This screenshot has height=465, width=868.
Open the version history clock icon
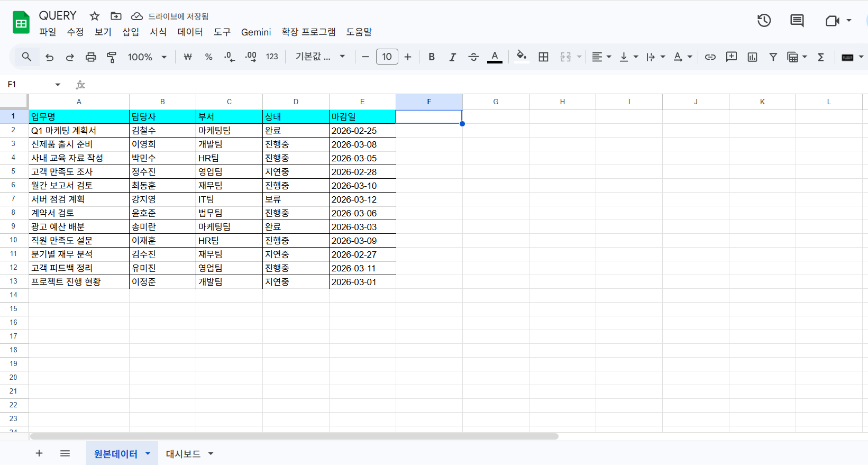(764, 21)
